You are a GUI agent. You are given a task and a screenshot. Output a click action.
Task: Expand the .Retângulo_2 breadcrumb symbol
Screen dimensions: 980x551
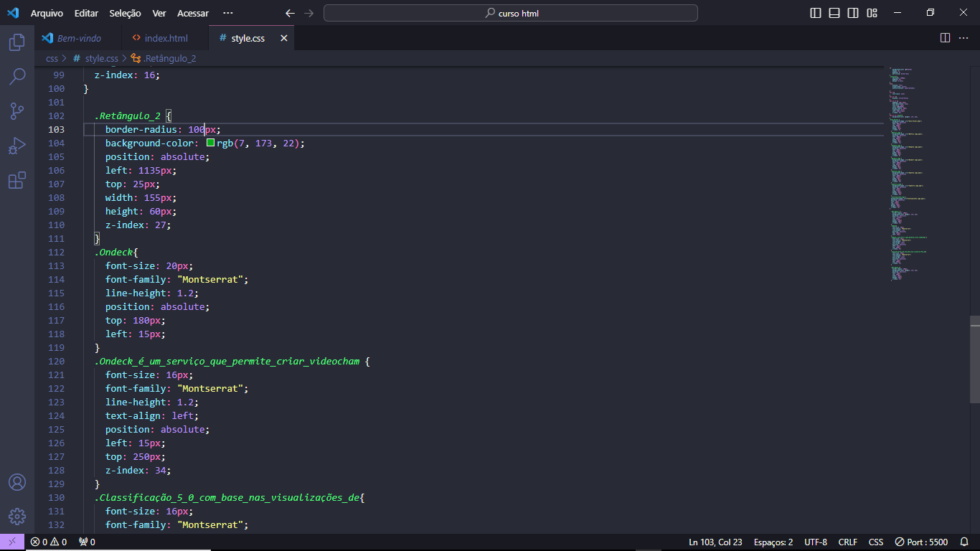point(169,59)
